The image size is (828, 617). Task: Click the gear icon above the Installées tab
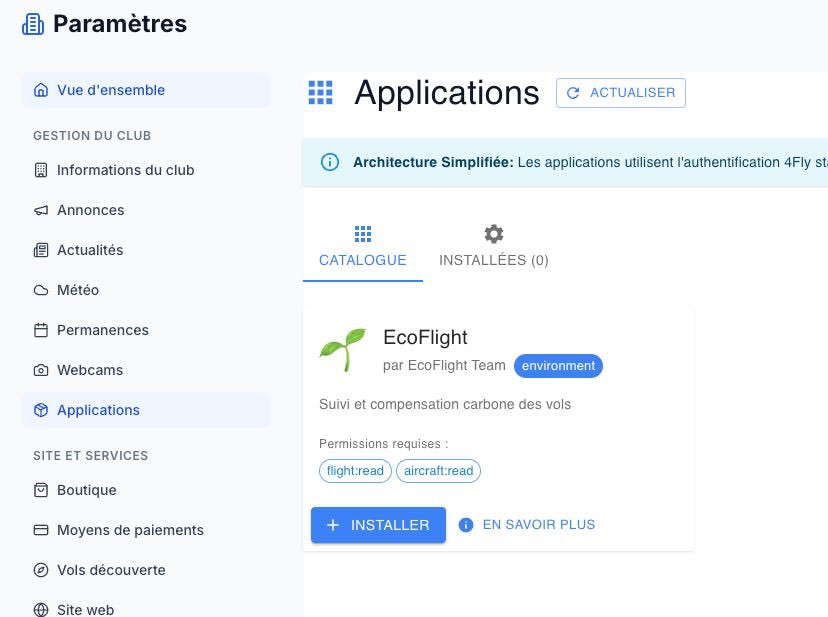tap(493, 233)
